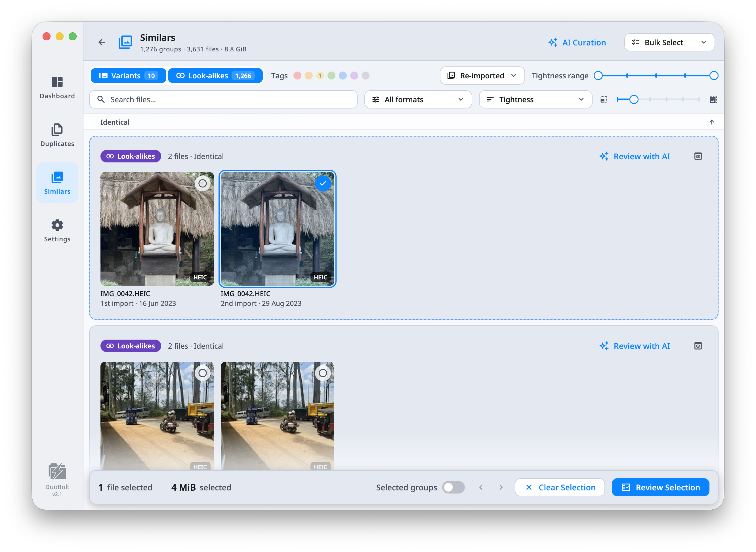Click the X icon on Clear Selection
The height and width of the screenshot is (552, 756).
529,487
